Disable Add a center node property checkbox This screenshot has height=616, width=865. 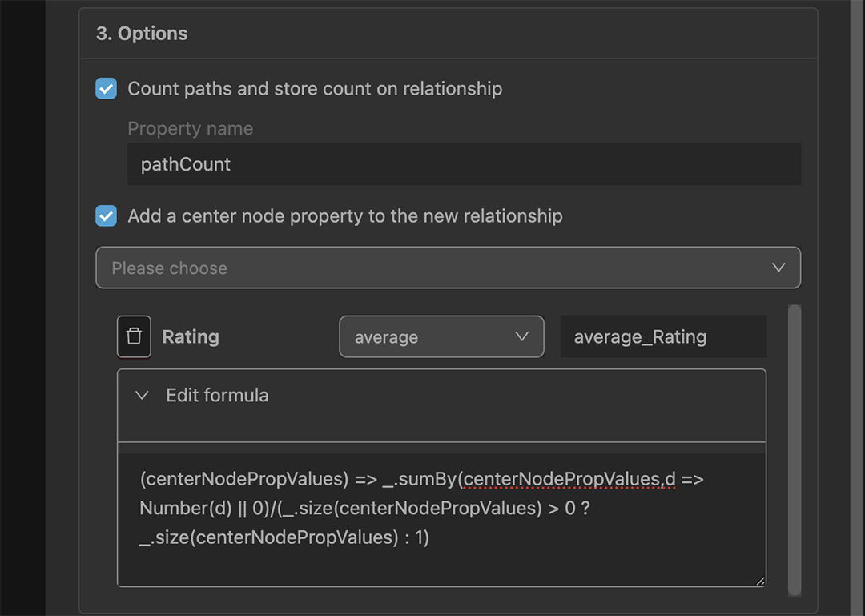(107, 215)
